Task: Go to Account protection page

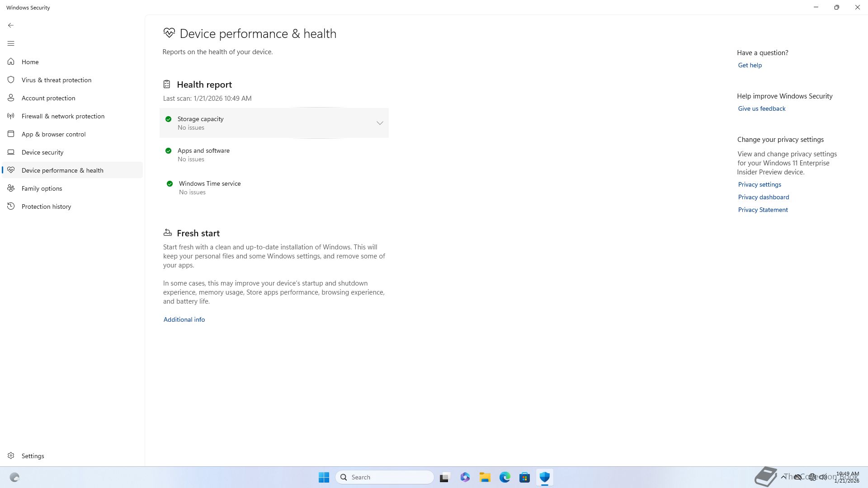Action: click(48, 98)
